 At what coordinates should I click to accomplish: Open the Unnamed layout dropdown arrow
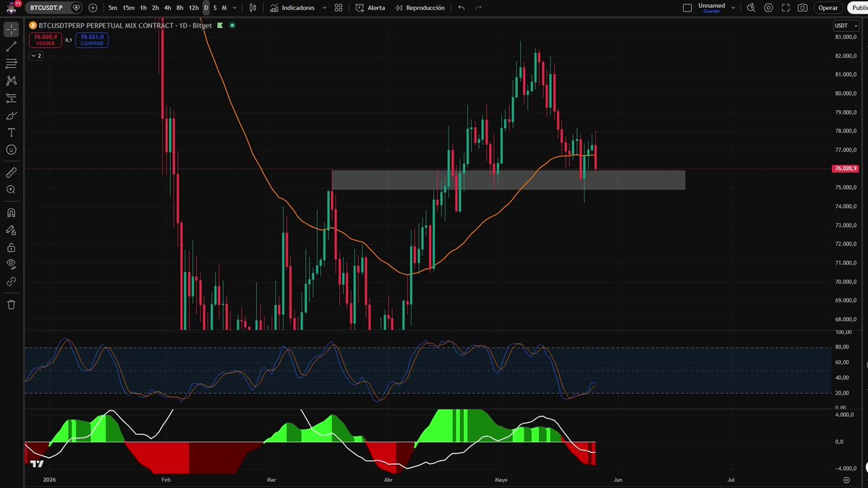(733, 8)
